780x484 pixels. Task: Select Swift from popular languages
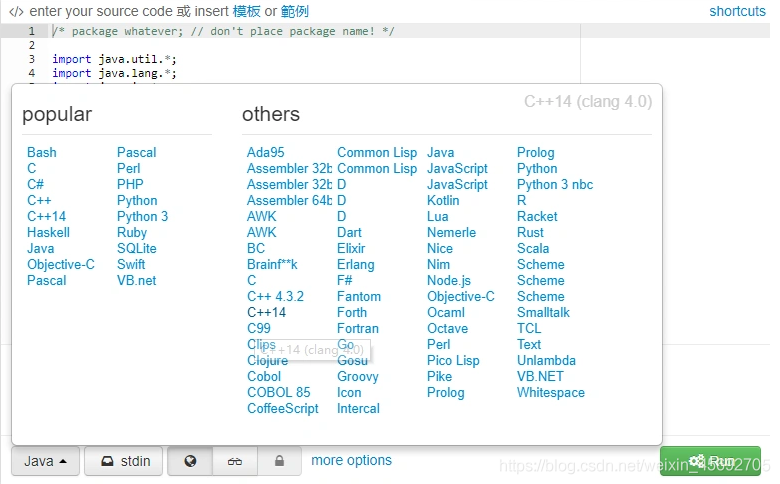131,264
